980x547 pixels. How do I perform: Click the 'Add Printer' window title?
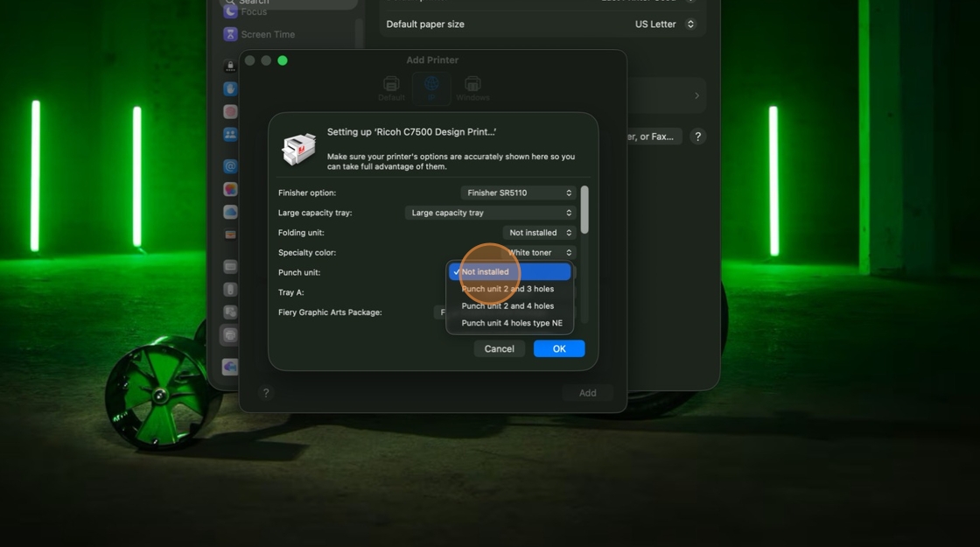pyautogui.click(x=432, y=60)
